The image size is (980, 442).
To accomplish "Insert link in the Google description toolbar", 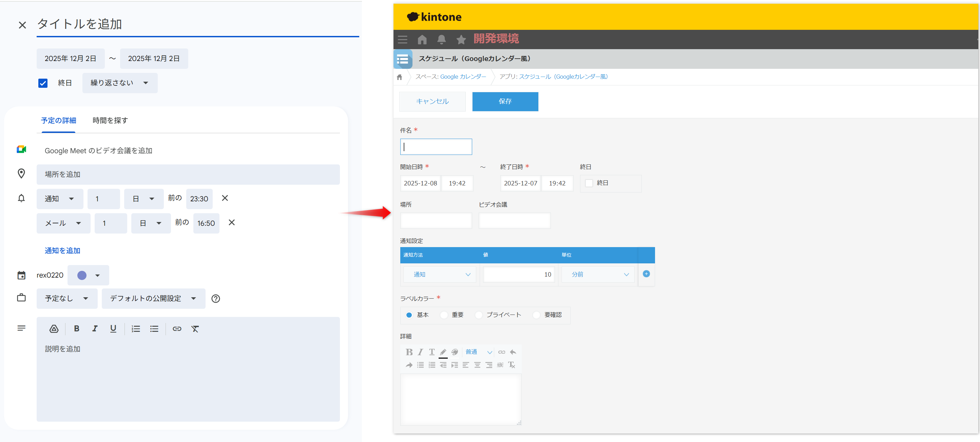I will 177,329.
